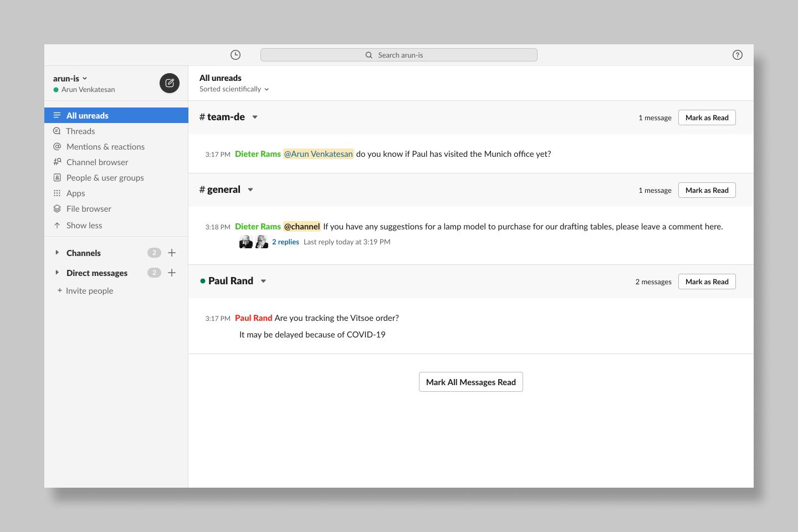Open the File browser
Image resolution: width=798 pixels, height=532 pixels.
89,209
